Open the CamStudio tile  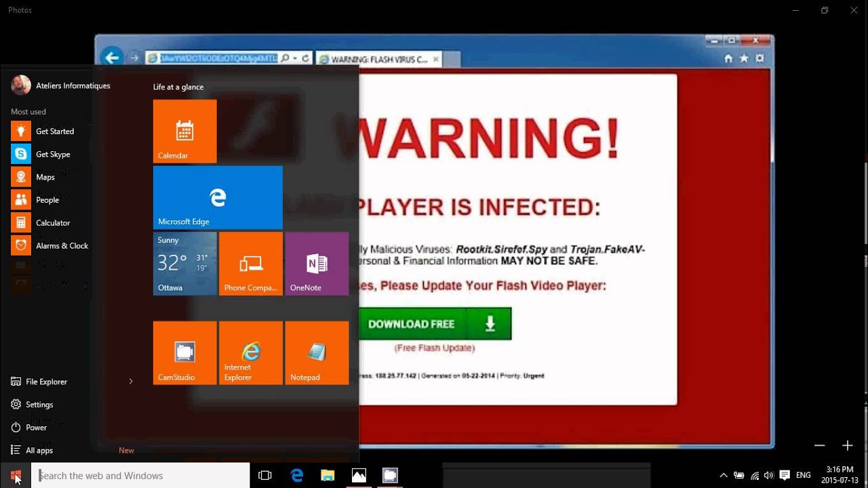tap(184, 353)
